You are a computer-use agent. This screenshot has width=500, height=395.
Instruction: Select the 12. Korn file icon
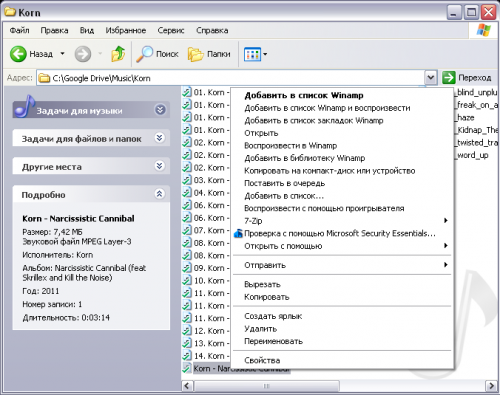pos(187,331)
